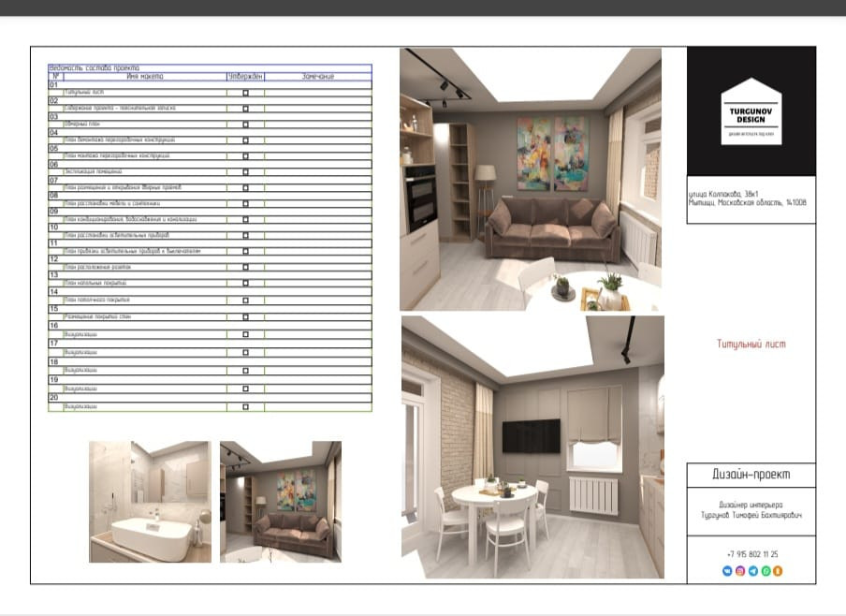
Task: Select the dining table render image
Action: pyautogui.click(x=532, y=447)
